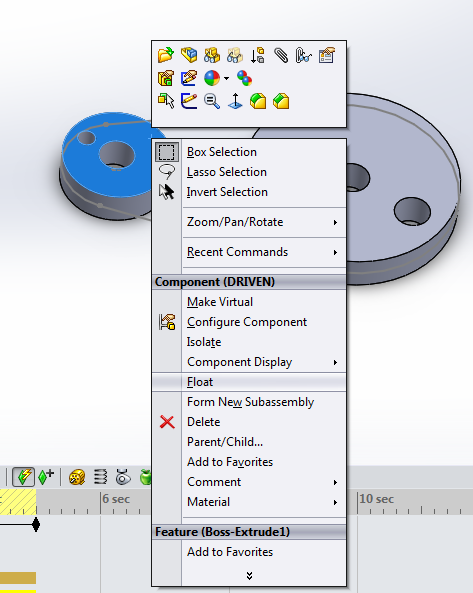Screen dimensions: 473x593
Task: Select Float to unfix the component
Action: [249, 382]
